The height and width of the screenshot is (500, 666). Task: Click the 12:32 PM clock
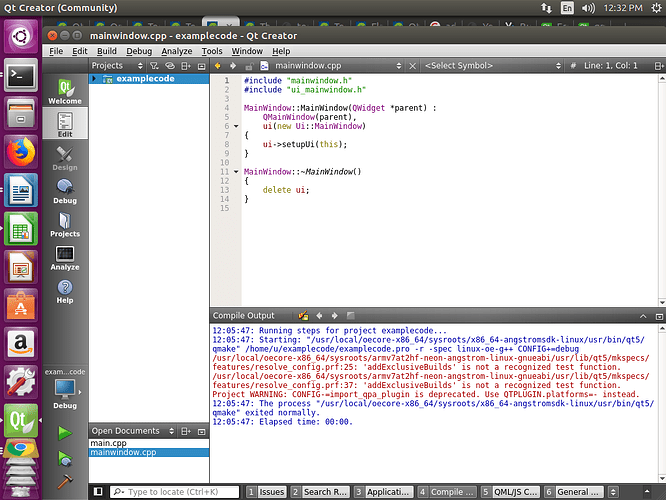coord(623,8)
